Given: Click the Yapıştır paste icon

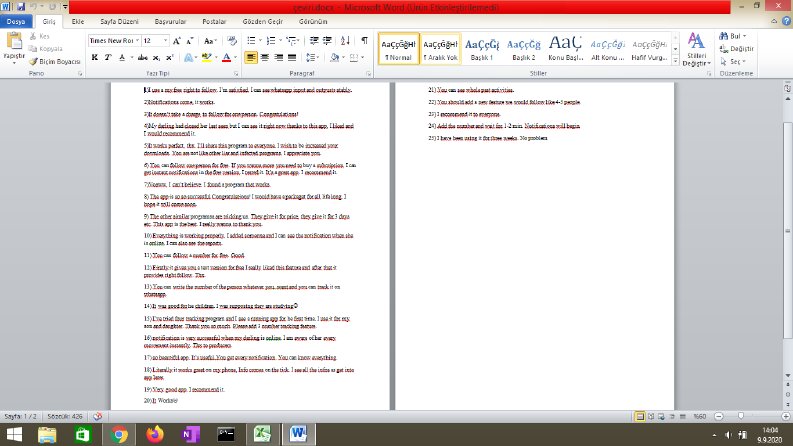Looking at the screenshot, I should 14,41.
